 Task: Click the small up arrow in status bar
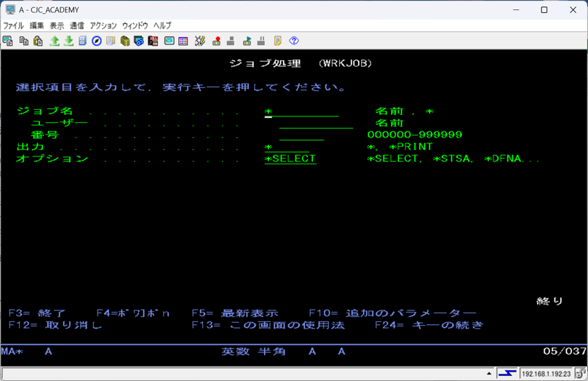[489, 374]
